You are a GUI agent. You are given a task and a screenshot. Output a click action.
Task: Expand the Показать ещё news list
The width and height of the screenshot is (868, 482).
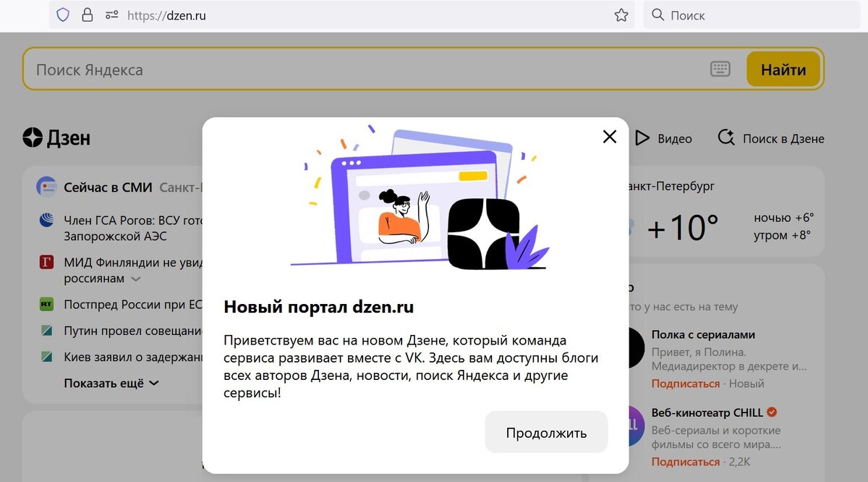(108, 383)
